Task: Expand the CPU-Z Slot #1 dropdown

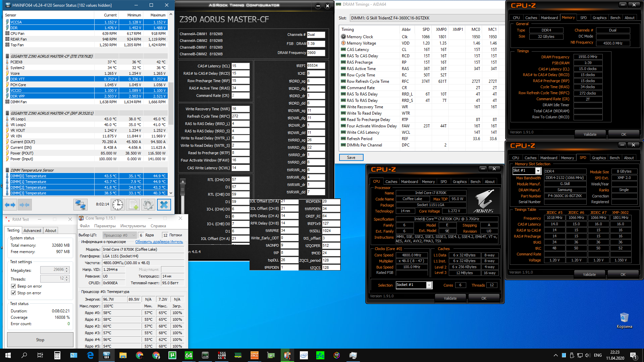Action: (538, 171)
